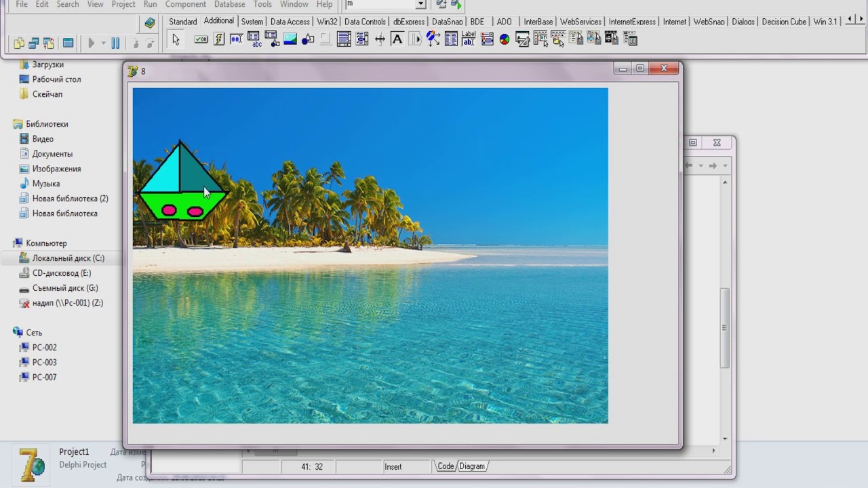Choose the StandardColorMap component icon
This screenshot has width=868, height=488.
coord(594,39)
